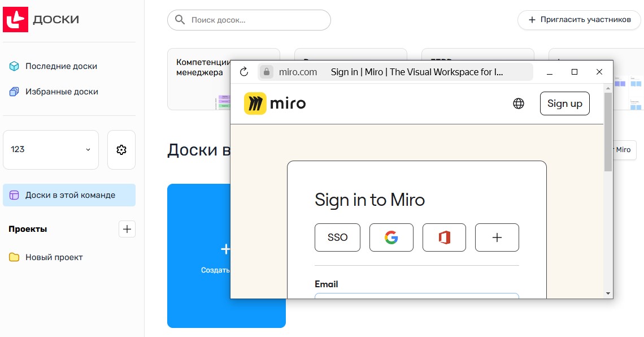The height and width of the screenshot is (337, 644).
Task: Click the Miro button behind the popup
Action: 625,150
